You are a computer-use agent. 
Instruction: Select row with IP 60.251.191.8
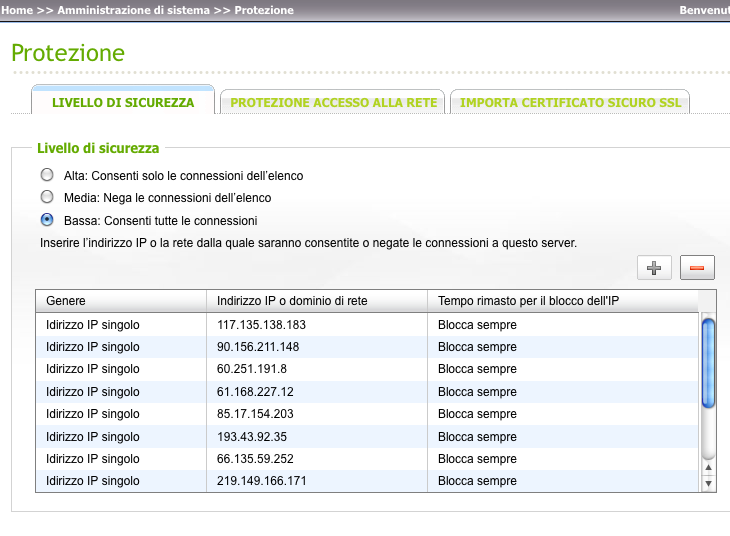pos(253,369)
